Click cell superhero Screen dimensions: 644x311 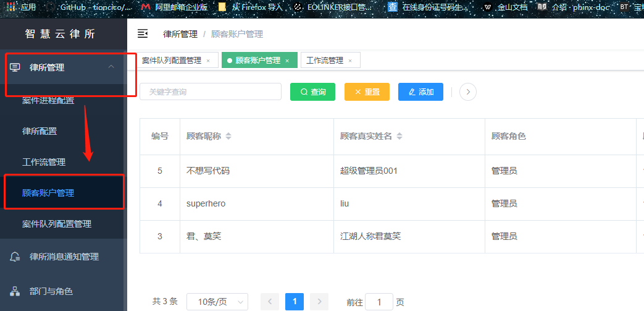click(x=206, y=203)
